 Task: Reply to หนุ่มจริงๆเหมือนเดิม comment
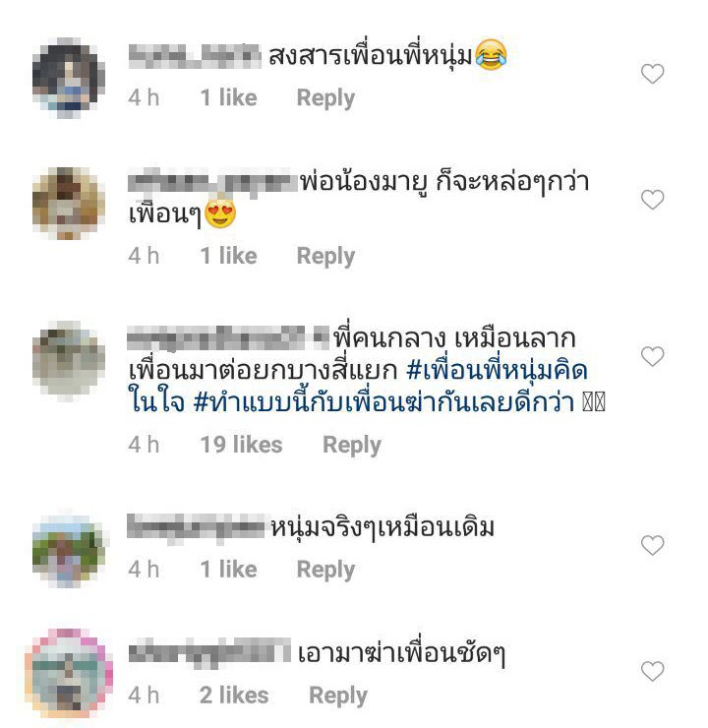pyautogui.click(x=325, y=571)
